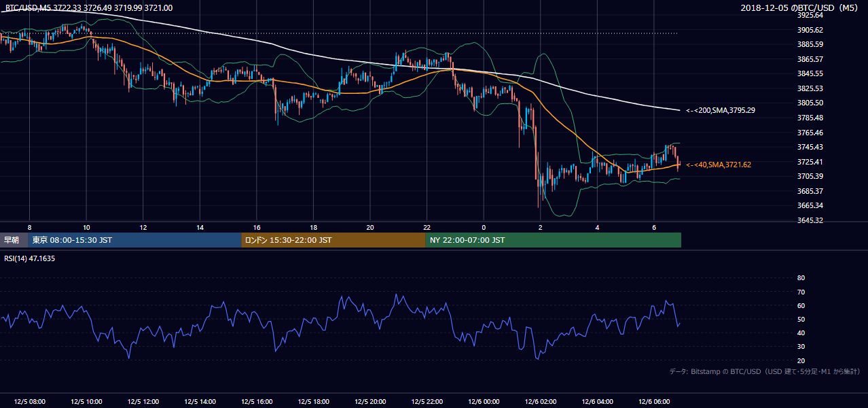Click the 早朝 session segment
Screen dimensions: 868x408
tap(14, 240)
